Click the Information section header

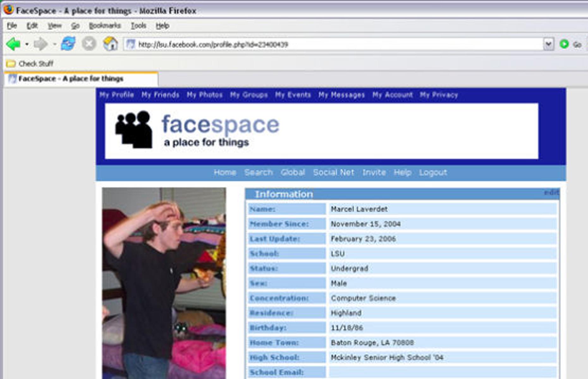coord(402,194)
